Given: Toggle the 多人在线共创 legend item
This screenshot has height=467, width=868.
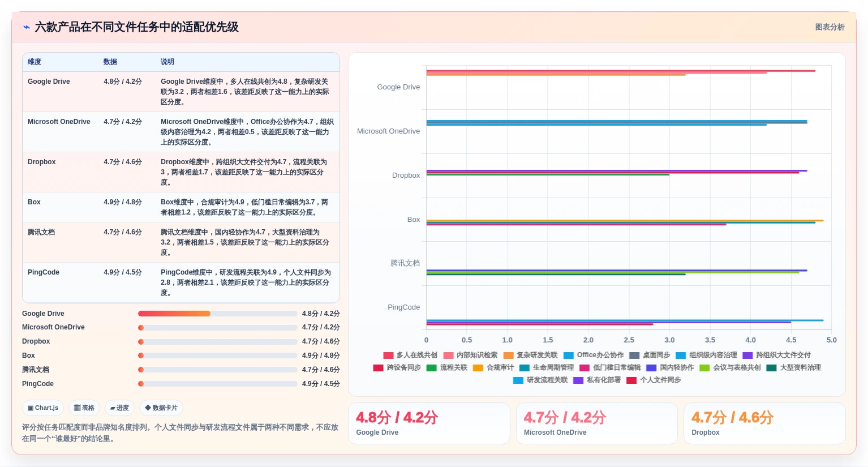Looking at the screenshot, I should tap(410, 355).
